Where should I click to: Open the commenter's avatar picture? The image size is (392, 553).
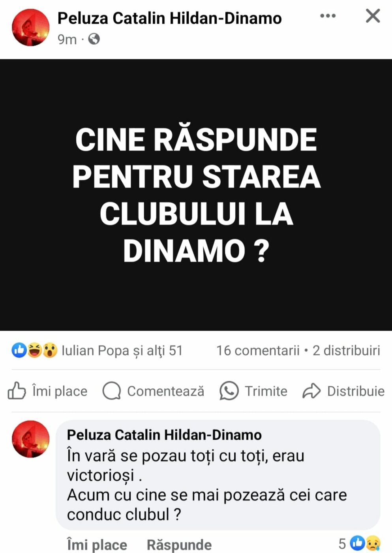click(x=31, y=439)
